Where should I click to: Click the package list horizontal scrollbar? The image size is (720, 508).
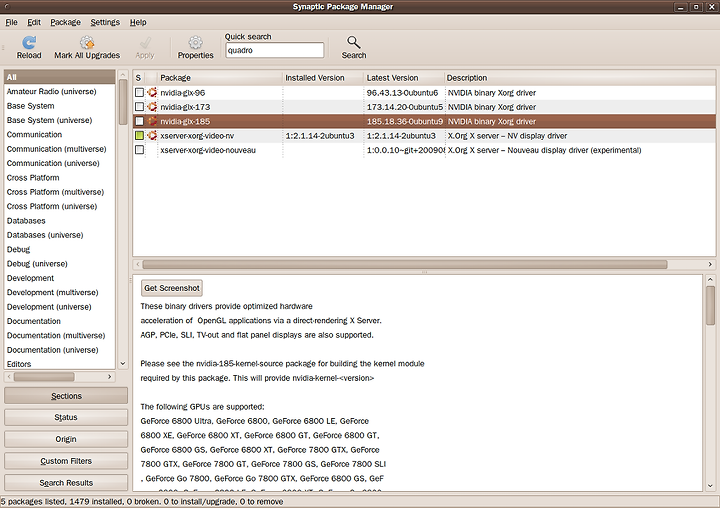coord(405,264)
